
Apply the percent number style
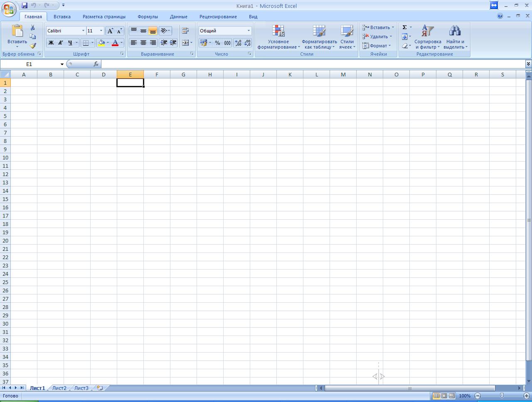[217, 43]
